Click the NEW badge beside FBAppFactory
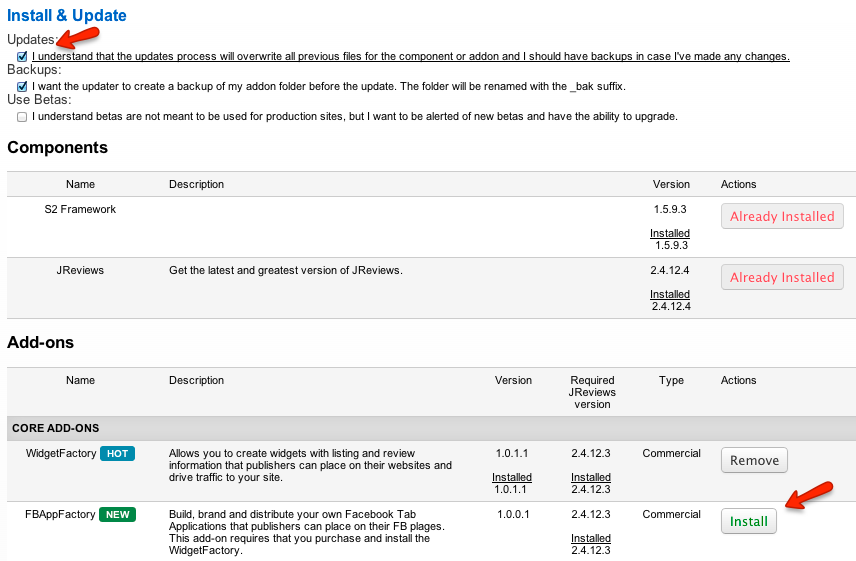The height and width of the screenshot is (561, 856). [x=118, y=515]
